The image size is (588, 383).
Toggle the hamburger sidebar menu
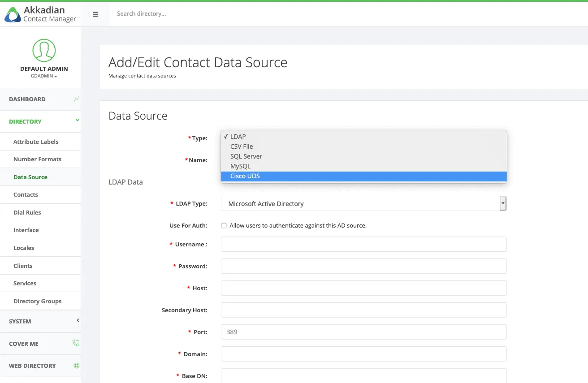(95, 14)
